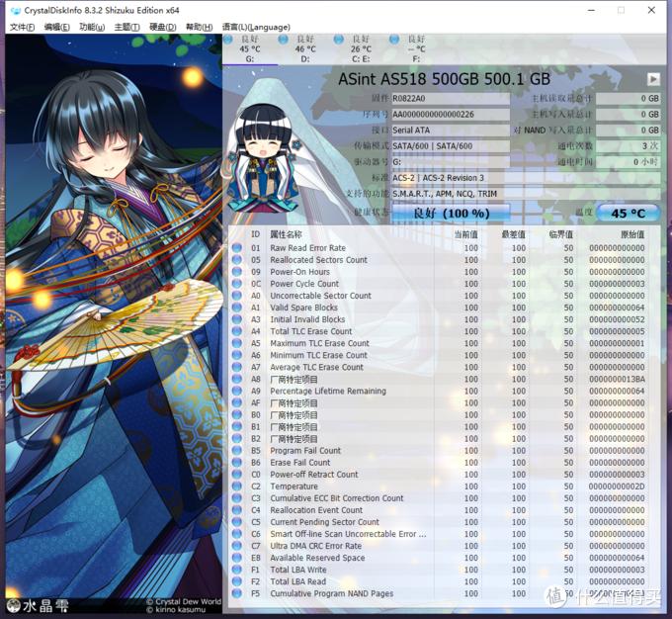The height and width of the screenshot is (619, 672).
Task: Click the 临界值 column header
Action: (561, 234)
